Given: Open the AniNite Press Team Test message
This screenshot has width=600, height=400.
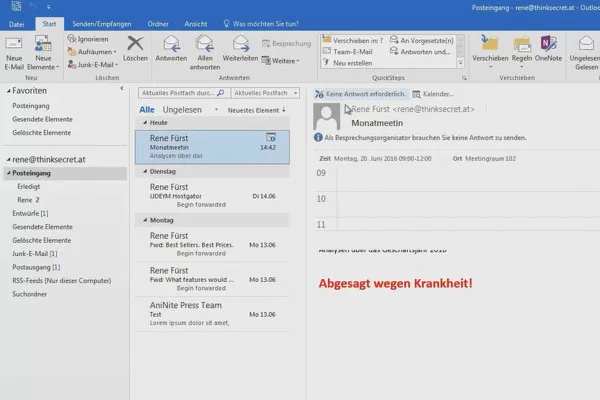Looking at the screenshot, I should tap(212, 314).
